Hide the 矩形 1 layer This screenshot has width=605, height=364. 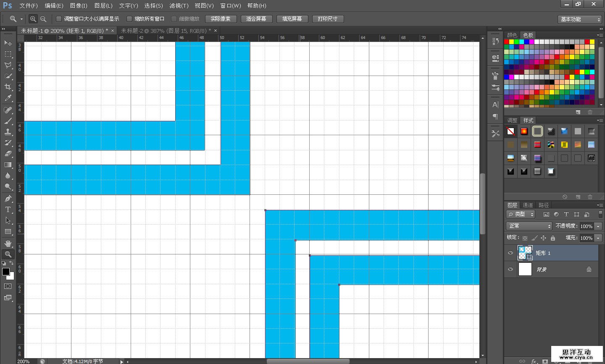pos(510,253)
